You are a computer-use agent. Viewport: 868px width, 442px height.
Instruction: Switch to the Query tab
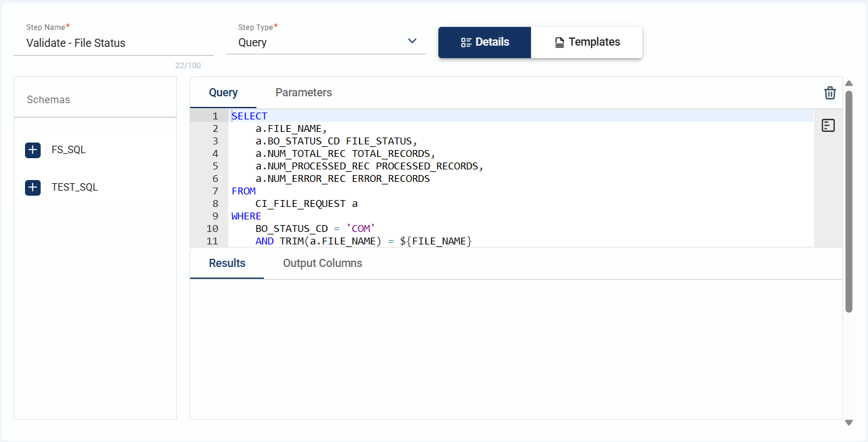coord(223,93)
